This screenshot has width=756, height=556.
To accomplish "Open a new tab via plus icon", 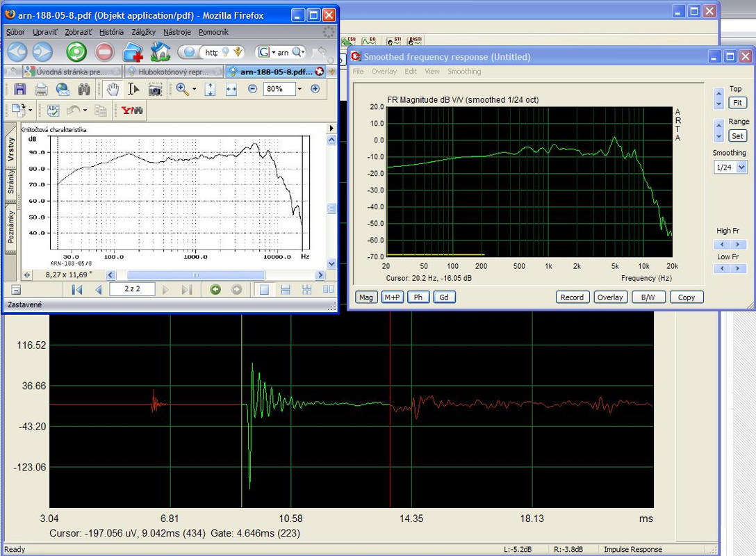I will click(x=133, y=51).
